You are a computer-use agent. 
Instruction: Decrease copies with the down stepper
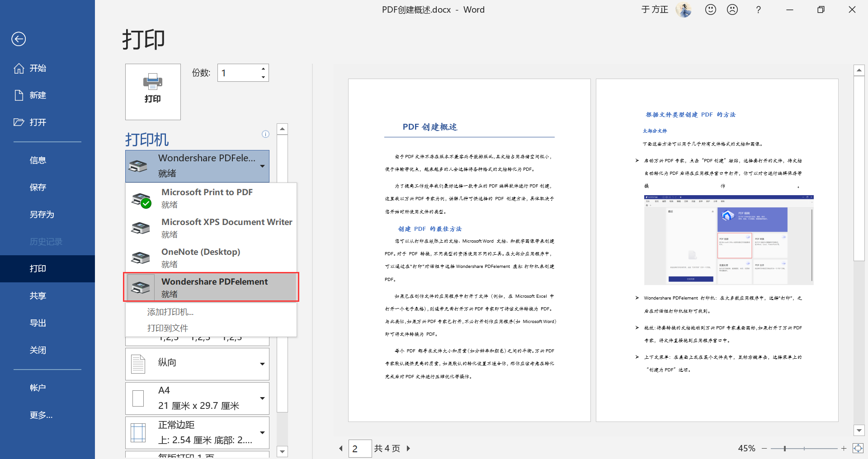click(263, 77)
